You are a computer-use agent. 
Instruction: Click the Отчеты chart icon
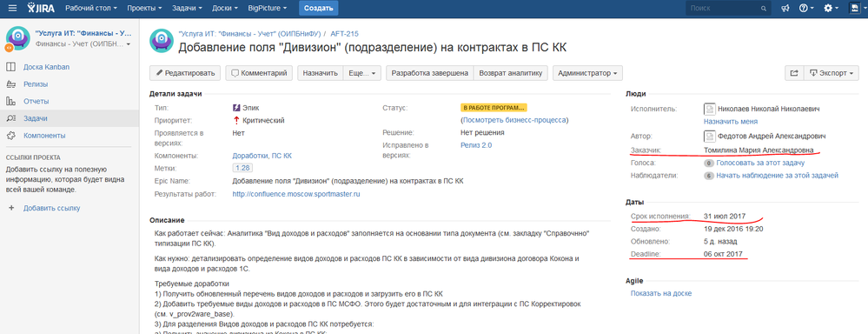coord(11,102)
